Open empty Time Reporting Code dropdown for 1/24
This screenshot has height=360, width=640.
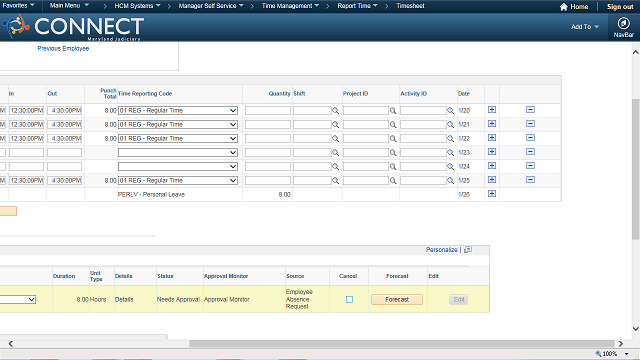178,167
